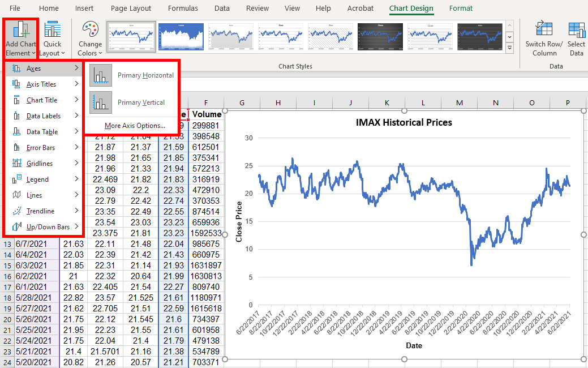The image size is (588, 368).
Task: Open the Trendline submenu
Action: click(45, 211)
